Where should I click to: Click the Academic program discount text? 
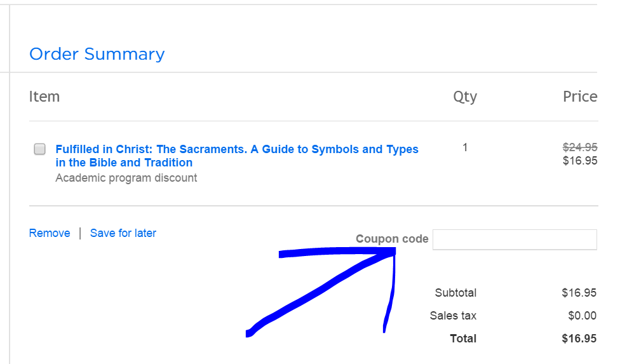coord(126,178)
